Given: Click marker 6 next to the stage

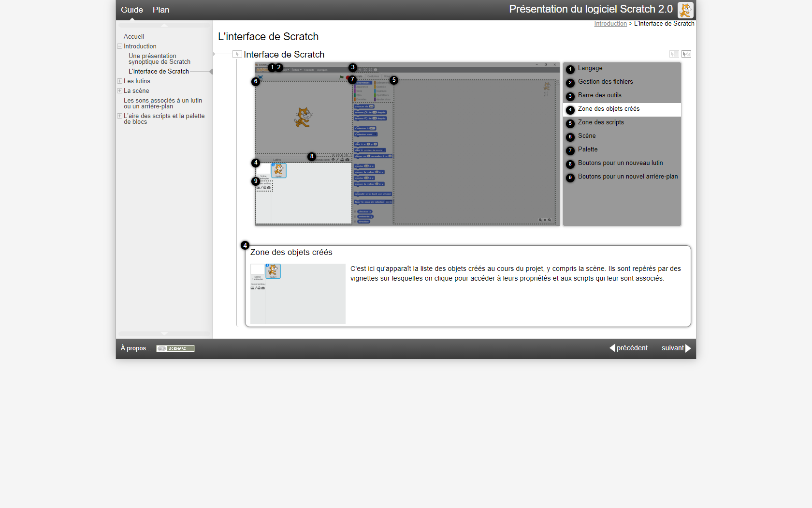Looking at the screenshot, I should 256,82.
